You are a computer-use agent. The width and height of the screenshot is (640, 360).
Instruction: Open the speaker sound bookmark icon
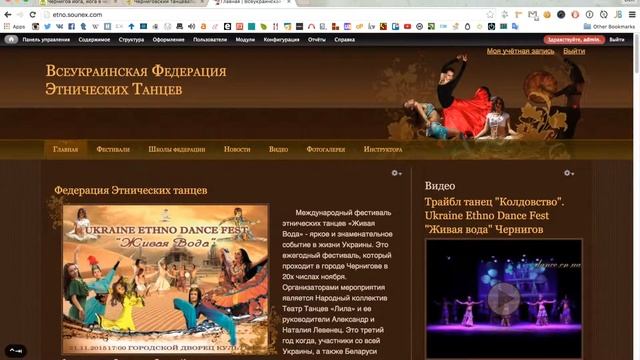pos(191,27)
